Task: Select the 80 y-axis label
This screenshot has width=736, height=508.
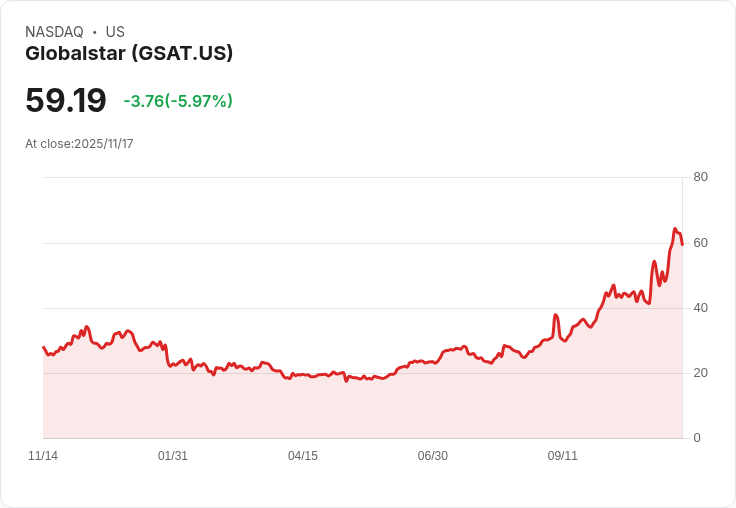Action: [x=700, y=177]
